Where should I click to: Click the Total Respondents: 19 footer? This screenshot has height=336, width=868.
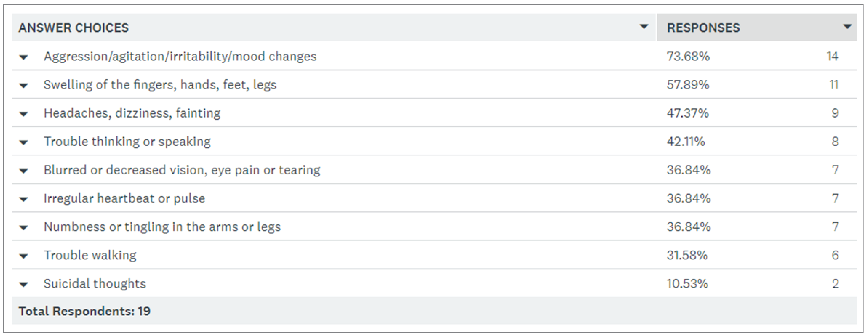tap(84, 311)
